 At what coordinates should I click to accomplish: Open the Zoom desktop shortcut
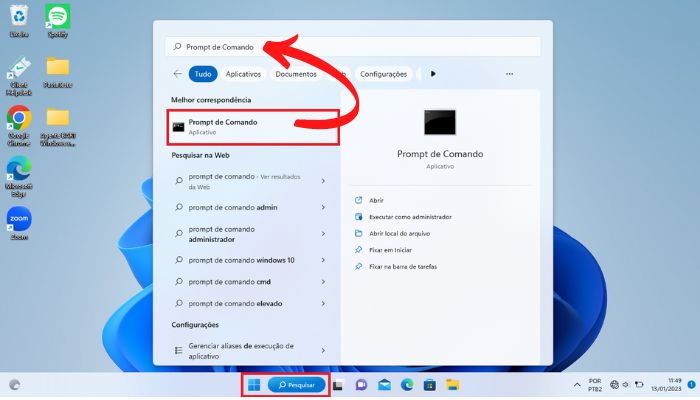coord(19,223)
